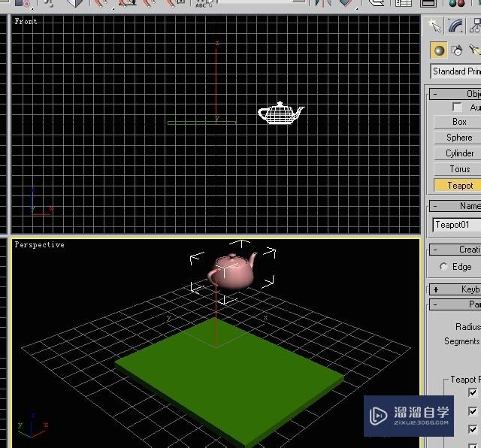Click the Teapot01 name field
481x448 pixels.
457,225
